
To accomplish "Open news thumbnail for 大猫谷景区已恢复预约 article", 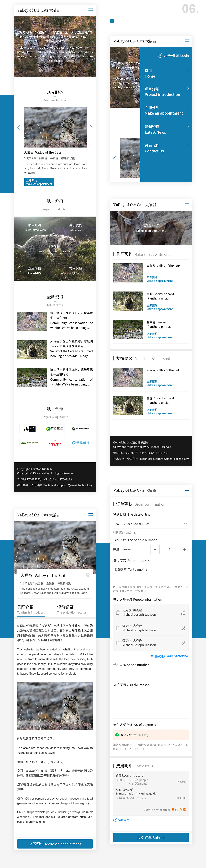I will (32, 349).
